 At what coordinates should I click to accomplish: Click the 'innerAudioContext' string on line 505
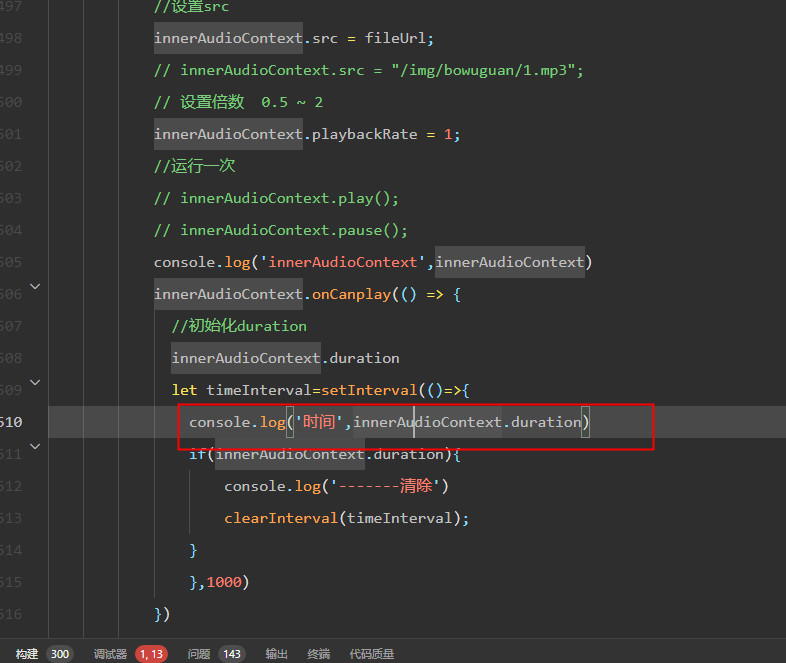pyautogui.click(x=343, y=262)
